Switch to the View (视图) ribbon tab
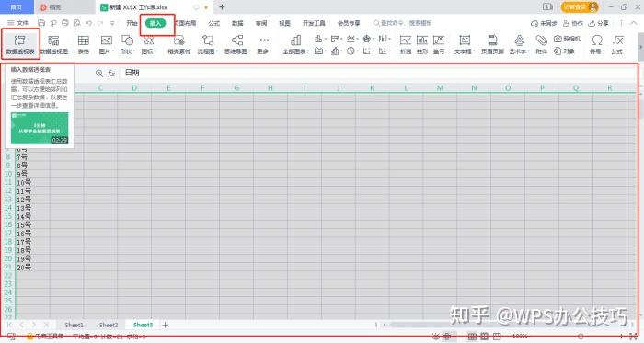The image size is (644, 343). coord(284,23)
